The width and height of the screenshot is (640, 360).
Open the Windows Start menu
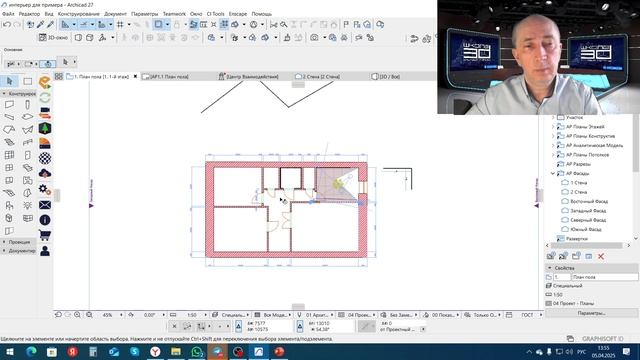pyautogui.click(x=10, y=352)
